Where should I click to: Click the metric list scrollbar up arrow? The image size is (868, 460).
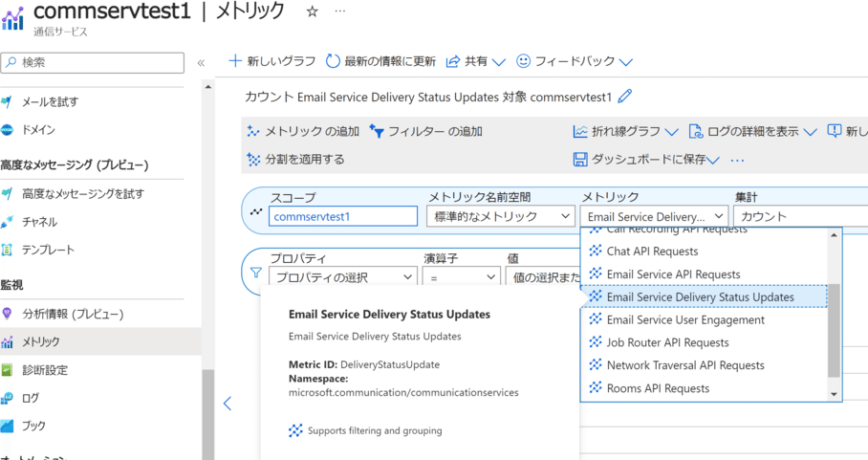coord(834,234)
